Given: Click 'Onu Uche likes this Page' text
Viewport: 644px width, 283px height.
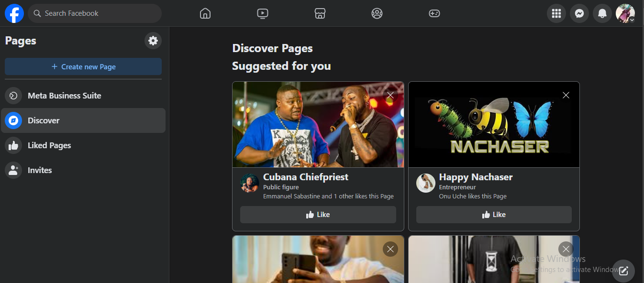Looking at the screenshot, I should (473, 196).
